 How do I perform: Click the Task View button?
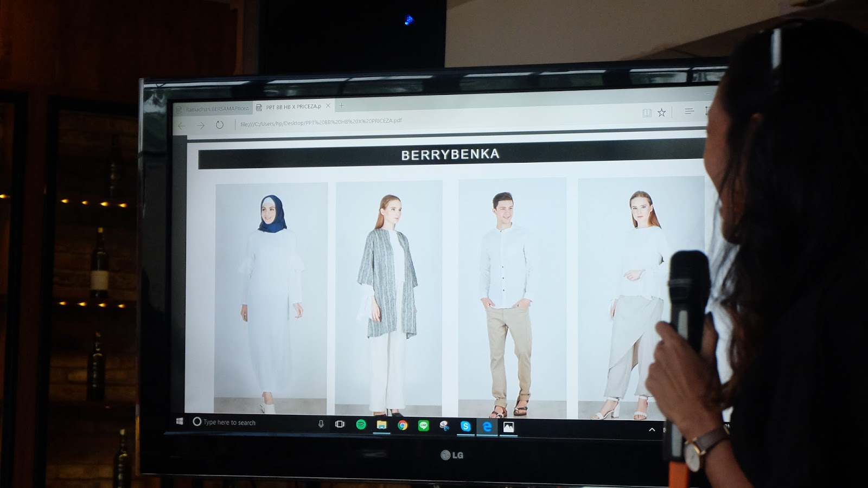(340, 424)
